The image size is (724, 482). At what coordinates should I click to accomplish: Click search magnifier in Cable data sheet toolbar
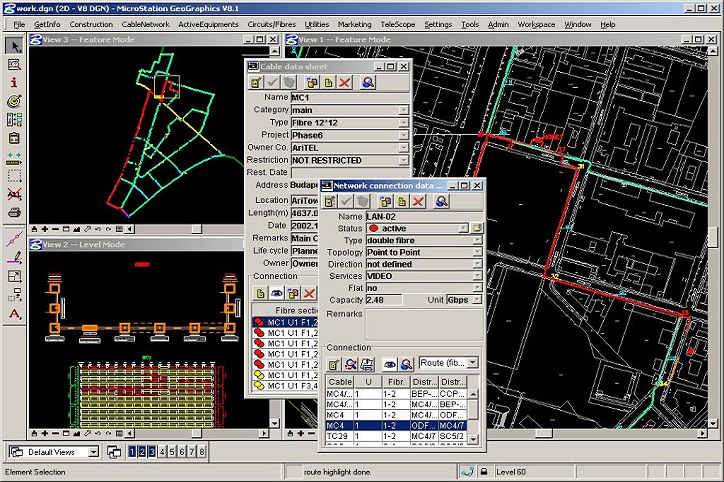click(368, 83)
